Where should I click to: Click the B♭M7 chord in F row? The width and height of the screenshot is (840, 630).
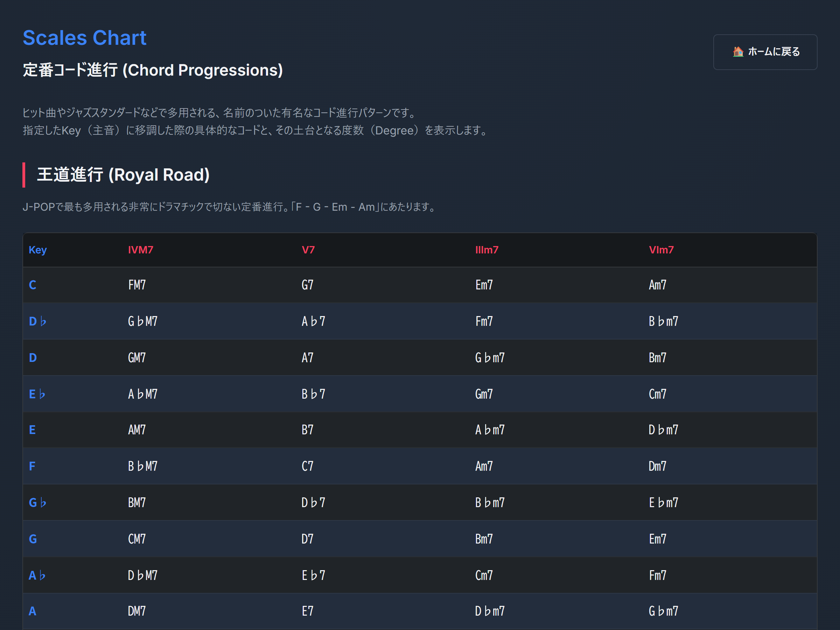tap(142, 466)
